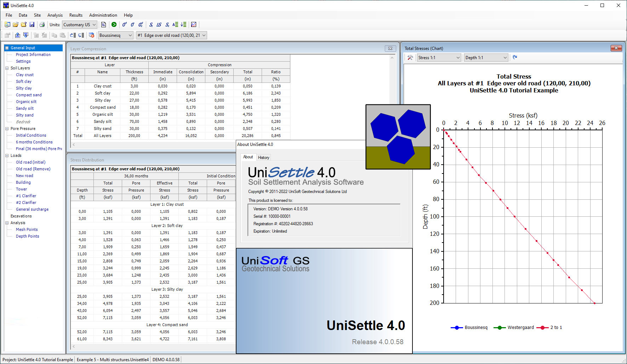Screen dimensions: 627x364
Task: Click the delete row icon with red X
Action: click(92, 35)
